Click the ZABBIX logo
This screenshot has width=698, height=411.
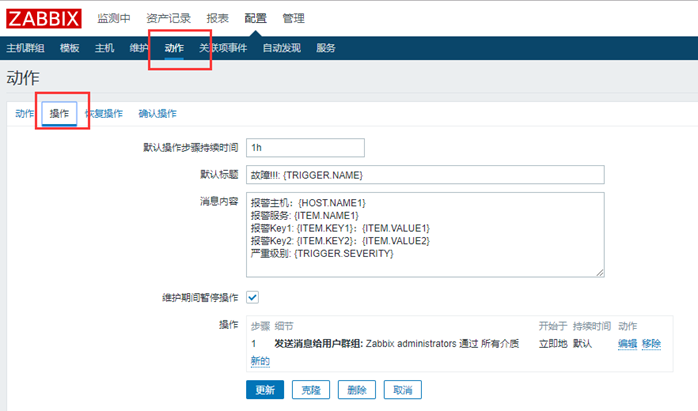(44, 18)
